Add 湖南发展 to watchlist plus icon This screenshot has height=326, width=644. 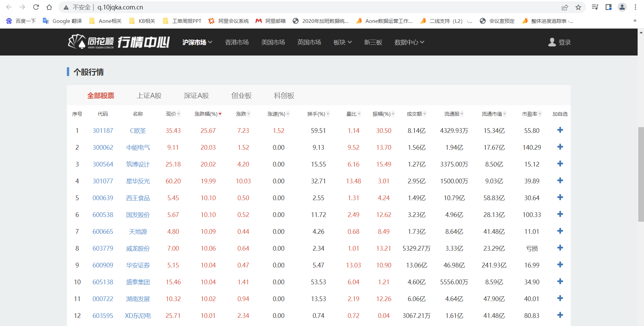(560, 298)
